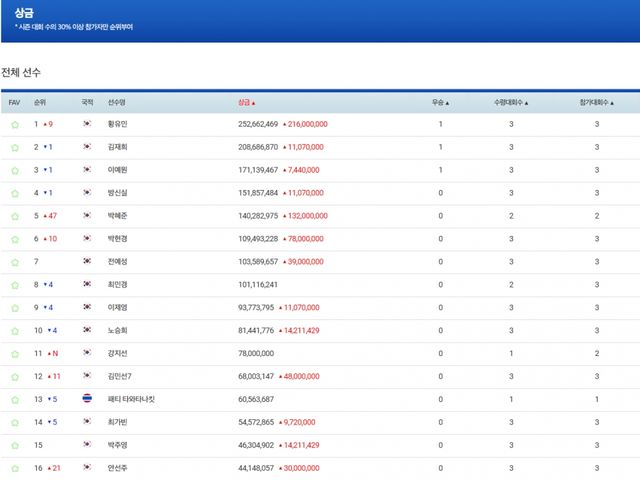Sort by 우승 column header
This screenshot has width=640, height=480.
coord(440,102)
